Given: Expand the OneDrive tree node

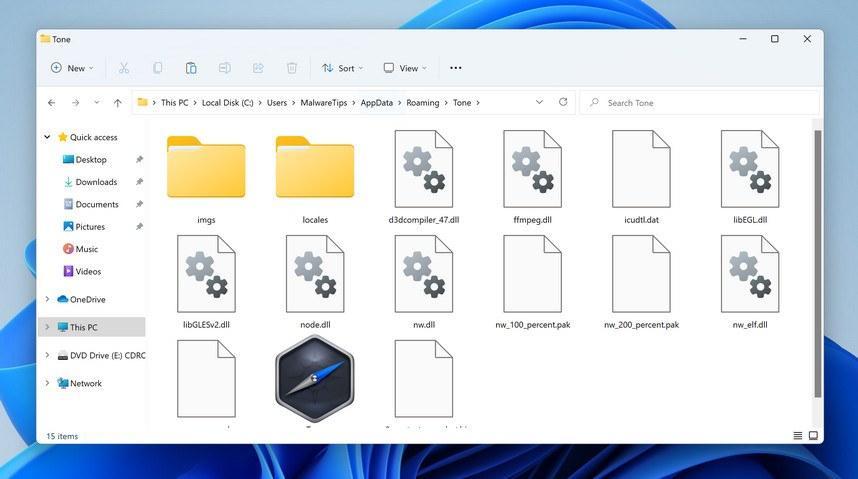Looking at the screenshot, I should coord(47,299).
